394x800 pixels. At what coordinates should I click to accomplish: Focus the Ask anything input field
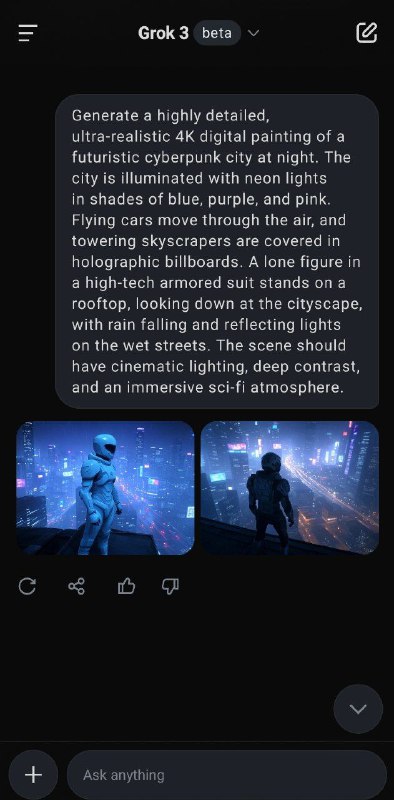click(x=227, y=775)
